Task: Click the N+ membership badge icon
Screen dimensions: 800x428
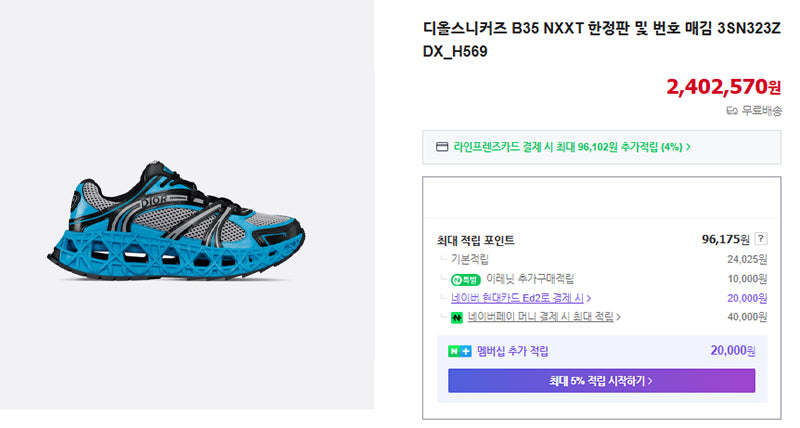Action: pyautogui.click(x=459, y=351)
